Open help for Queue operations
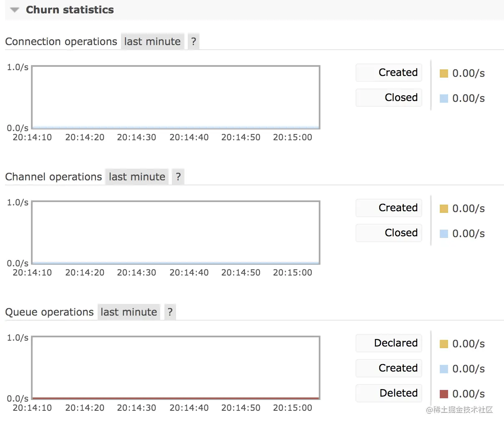504x425 pixels. point(170,312)
